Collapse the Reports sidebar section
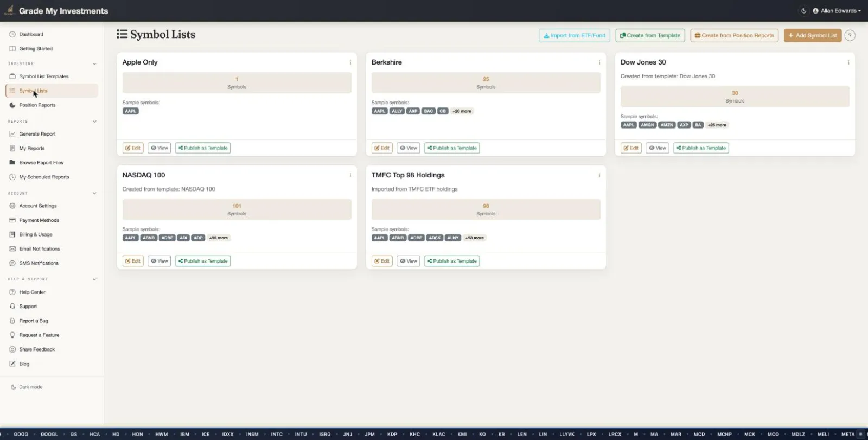Image resolution: width=868 pixels, height=440 pixels. click(94, 122)
